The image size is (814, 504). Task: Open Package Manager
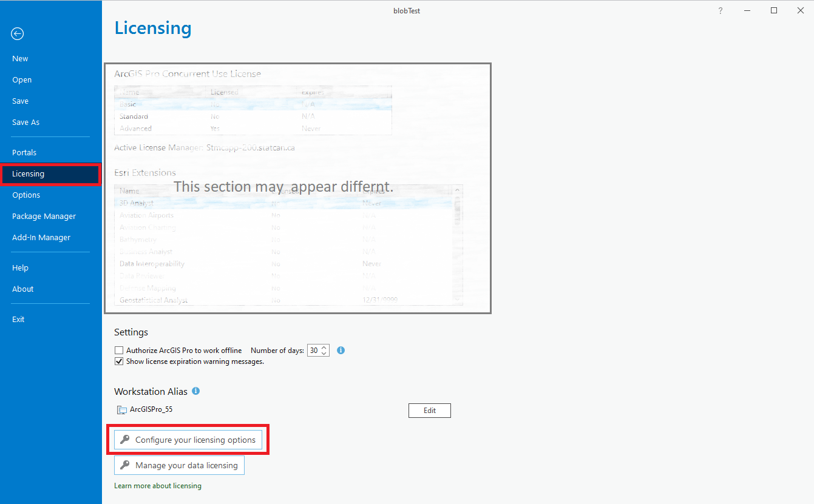[44, 217]
